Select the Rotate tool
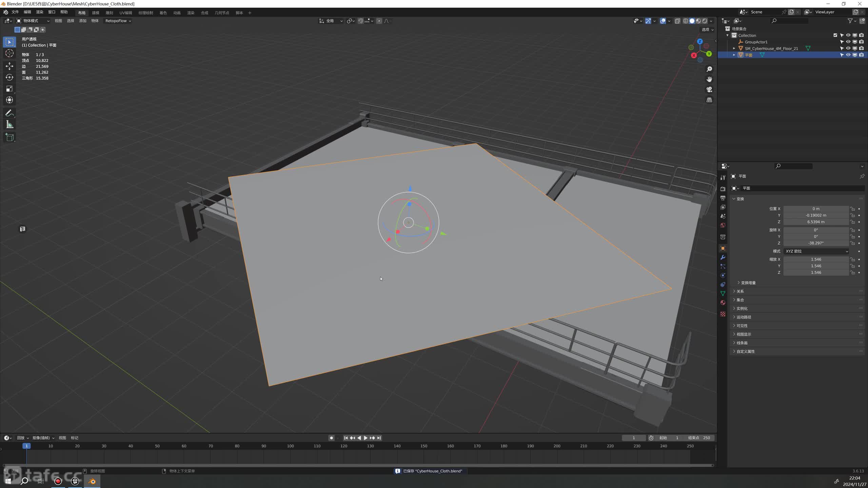Screen dimensions: 868x488 click(9, 77)
